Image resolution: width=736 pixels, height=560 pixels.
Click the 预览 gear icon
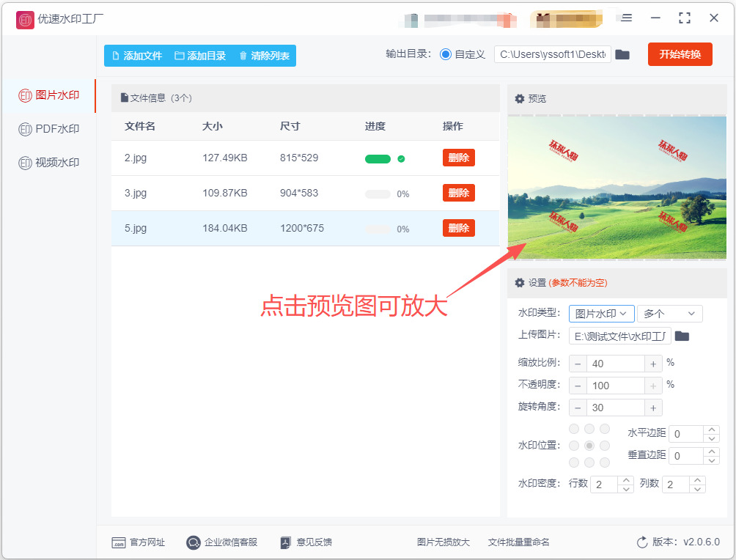click(x=520, y=98)
